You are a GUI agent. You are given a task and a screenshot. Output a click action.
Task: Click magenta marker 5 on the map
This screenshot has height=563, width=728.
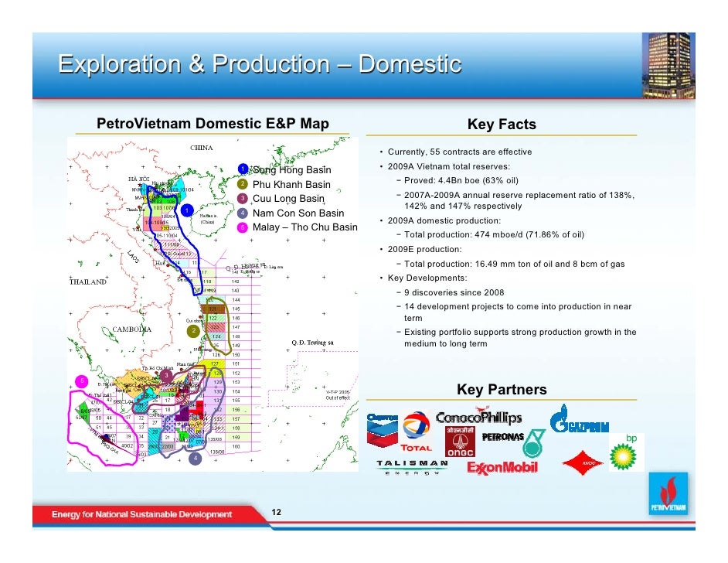(x=82, y=381)
